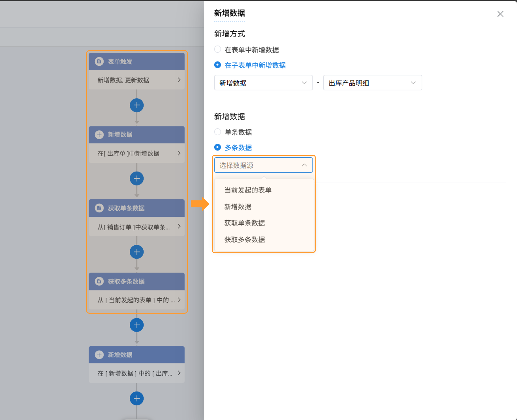The image size is (517, 420).
Task: Open 在[ 出库单 ]中新增数据 node settings
Action: [x=137, y=153]
